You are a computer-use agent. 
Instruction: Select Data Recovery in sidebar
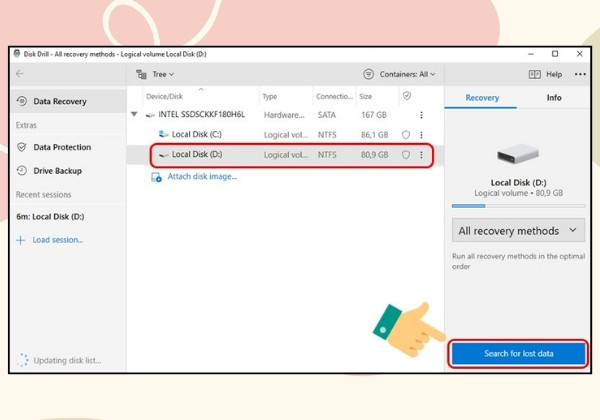click(x=69, y=101)
